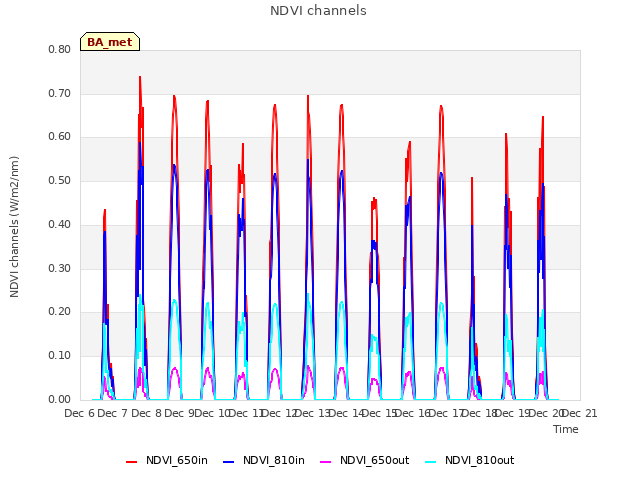Image resolution: width=640 pixels, height=480 pixels.
Task: Click the red NDVI_650in legend swatch
Action: tap(131, 462)
